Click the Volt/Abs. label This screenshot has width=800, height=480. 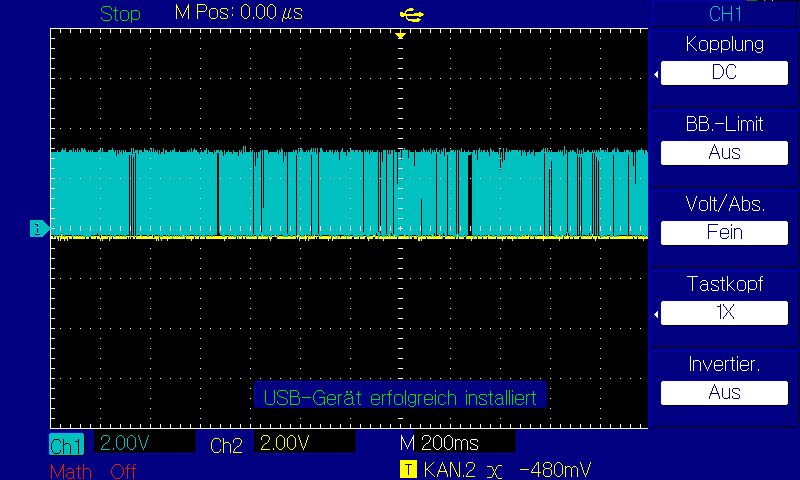click(x=725, y=204)
